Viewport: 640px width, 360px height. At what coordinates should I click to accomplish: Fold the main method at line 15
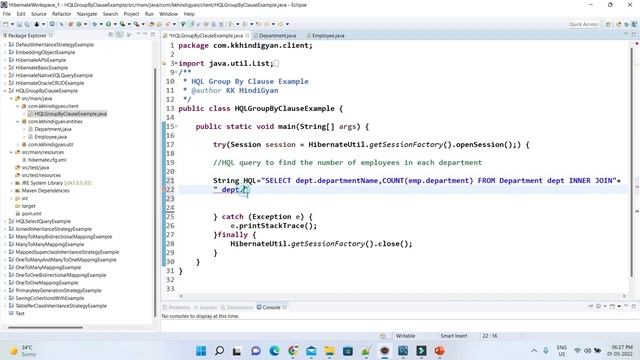coord(176,126)
